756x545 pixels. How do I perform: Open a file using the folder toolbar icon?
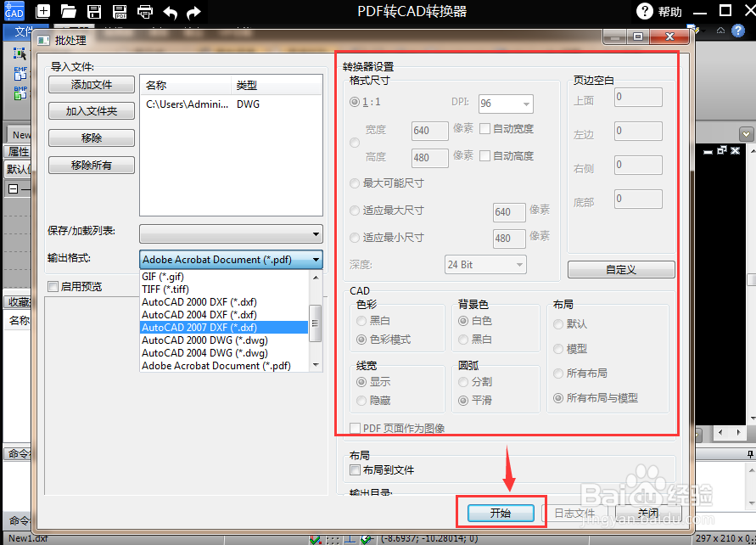69,12
